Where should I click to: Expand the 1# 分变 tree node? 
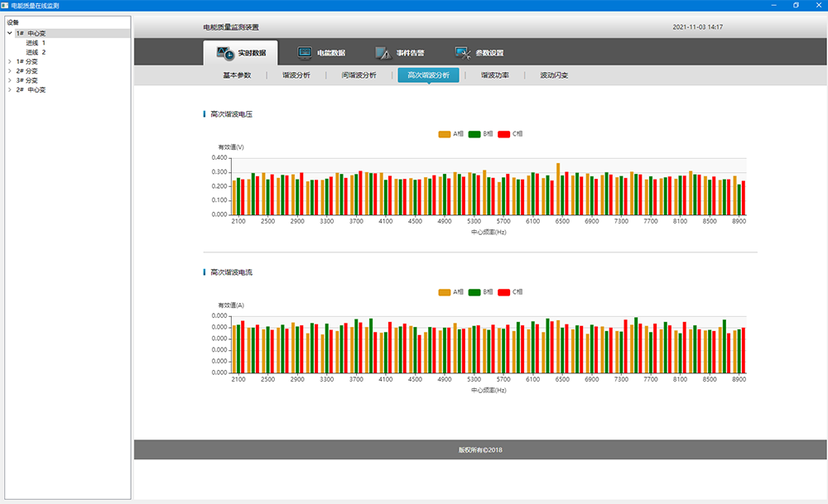coord(10,61)
